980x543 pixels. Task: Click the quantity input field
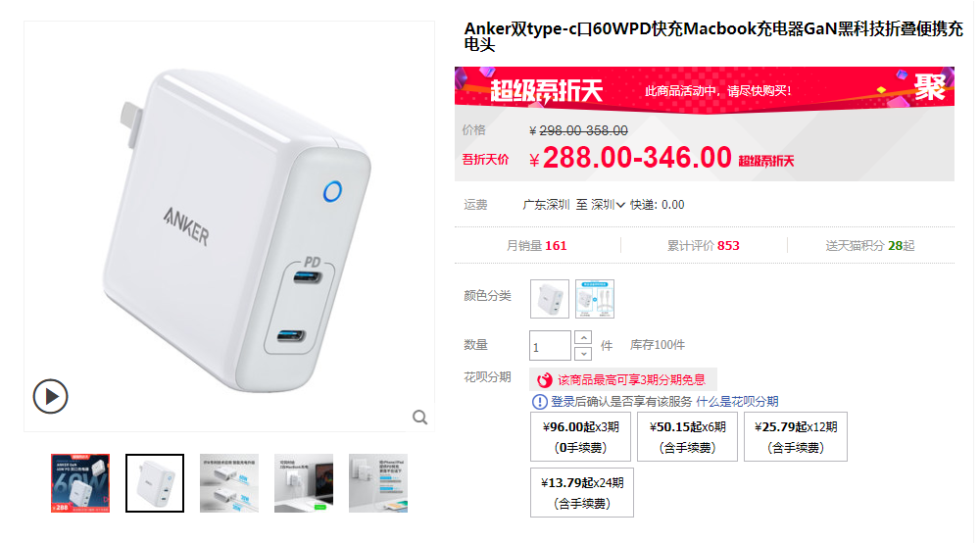pyautogui.click(x=550, y=346)
